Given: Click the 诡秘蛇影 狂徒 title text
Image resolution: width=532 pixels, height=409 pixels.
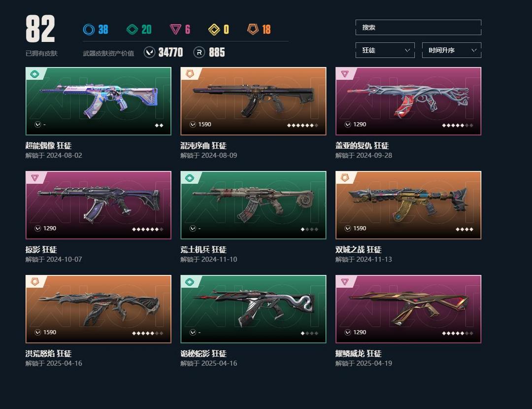Looking at the screenshot, I should pos(203,354).
